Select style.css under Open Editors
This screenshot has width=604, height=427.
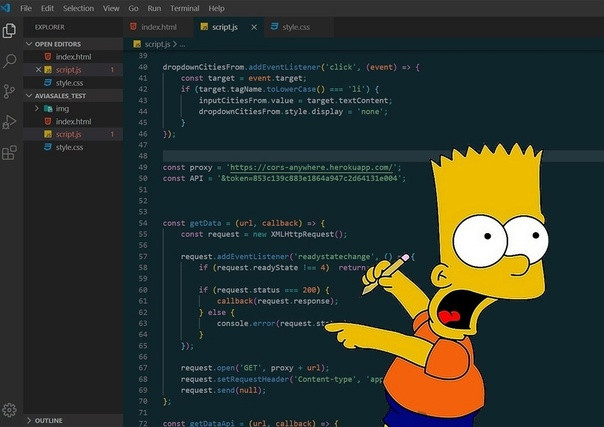73,83
